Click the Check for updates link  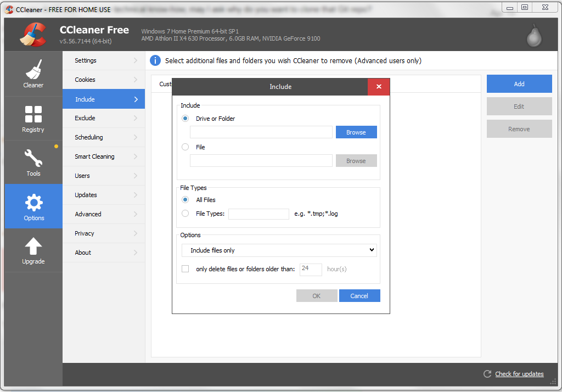click(x=519, y=374)
